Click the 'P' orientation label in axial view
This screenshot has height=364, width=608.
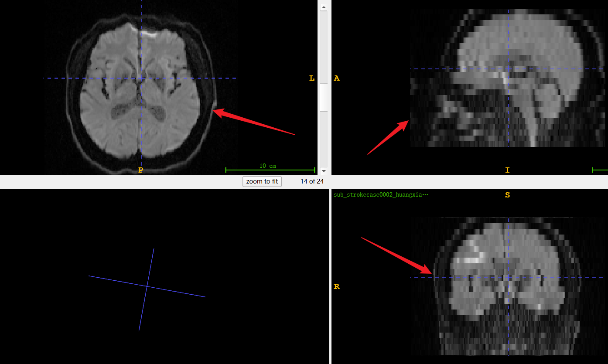point(140,170)
